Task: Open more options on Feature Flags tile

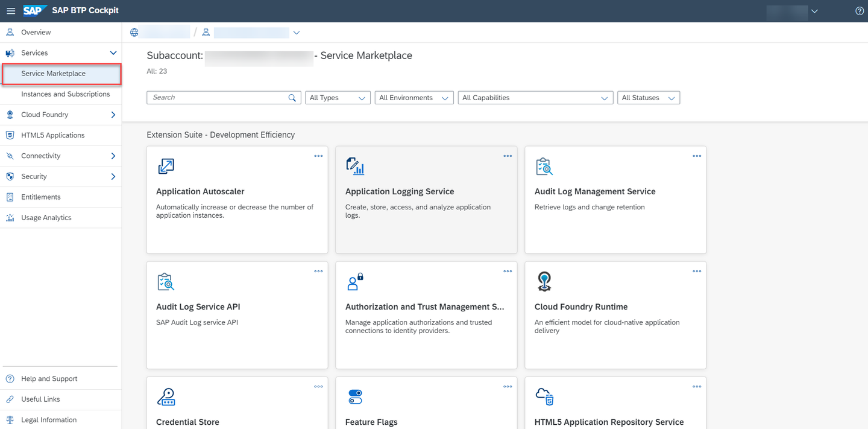Action: click(x=508, y=386)
